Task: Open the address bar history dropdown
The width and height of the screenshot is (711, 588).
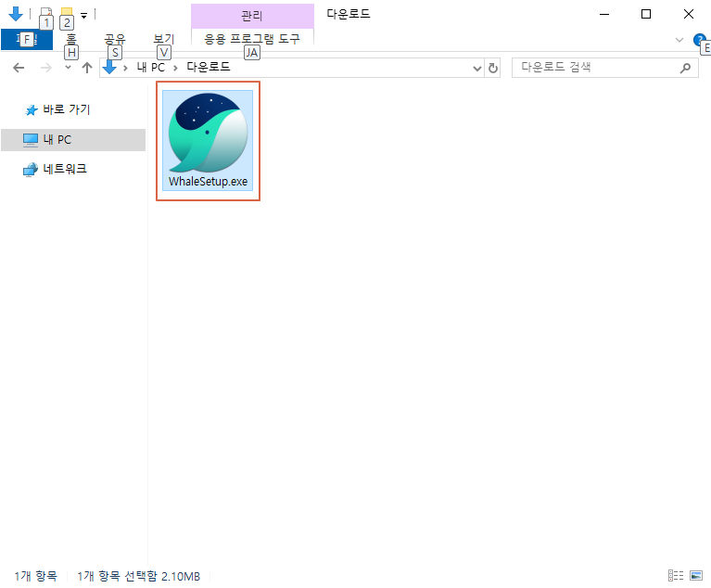Action: pos(477,69)
